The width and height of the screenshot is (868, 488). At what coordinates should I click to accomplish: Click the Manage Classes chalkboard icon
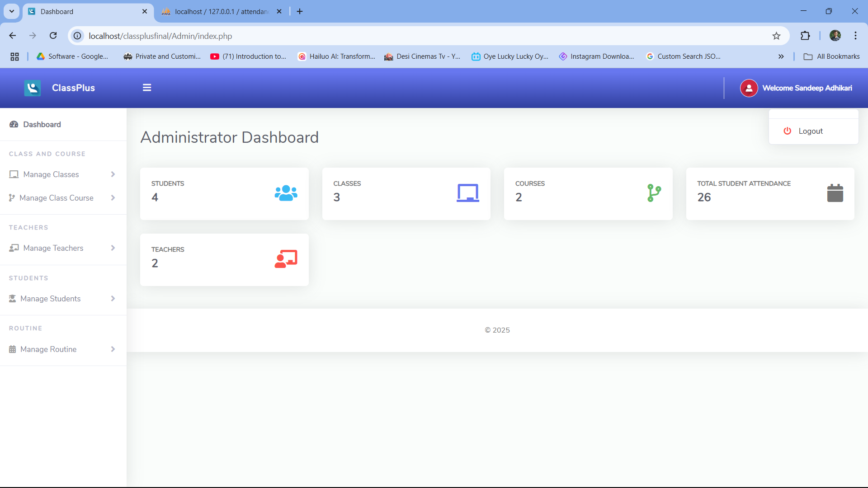(x=14, y=174)
